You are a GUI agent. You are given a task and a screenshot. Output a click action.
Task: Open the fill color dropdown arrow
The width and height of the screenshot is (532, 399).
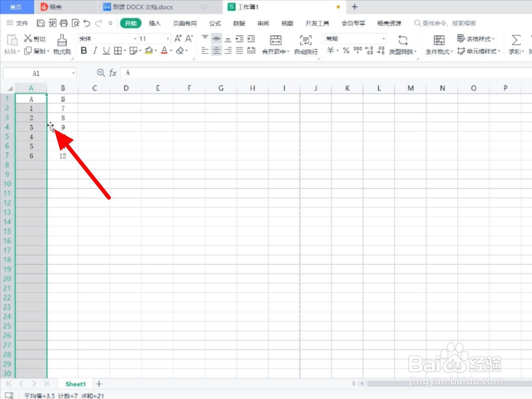click(x=156, y=51)
